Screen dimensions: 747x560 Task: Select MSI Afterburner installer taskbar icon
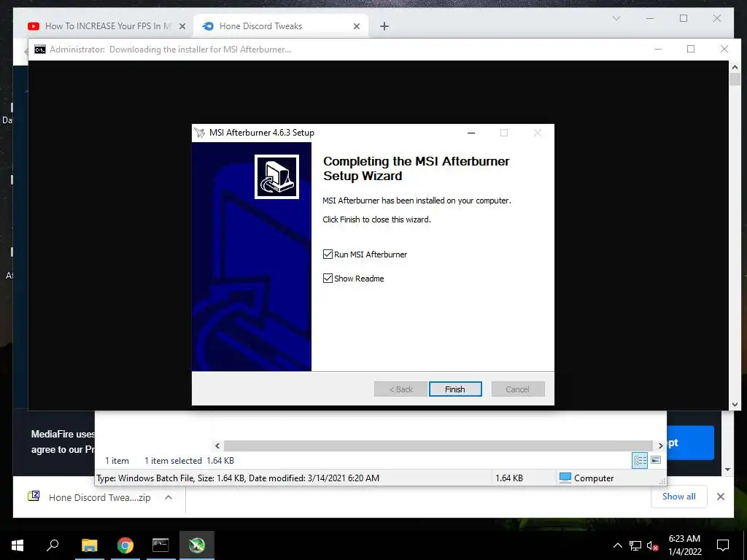[x=196, y=545]
